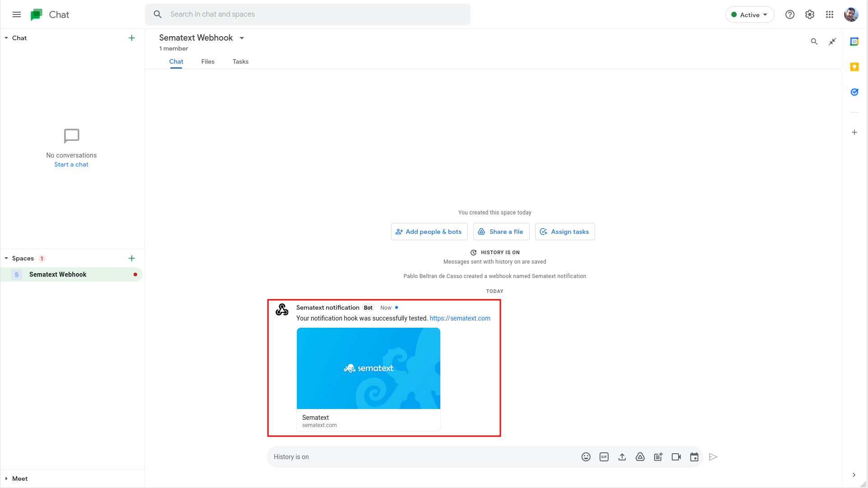Click the add to task list icon
The image size is (868, 488).
pyautogui.click(x=658, y=456)
